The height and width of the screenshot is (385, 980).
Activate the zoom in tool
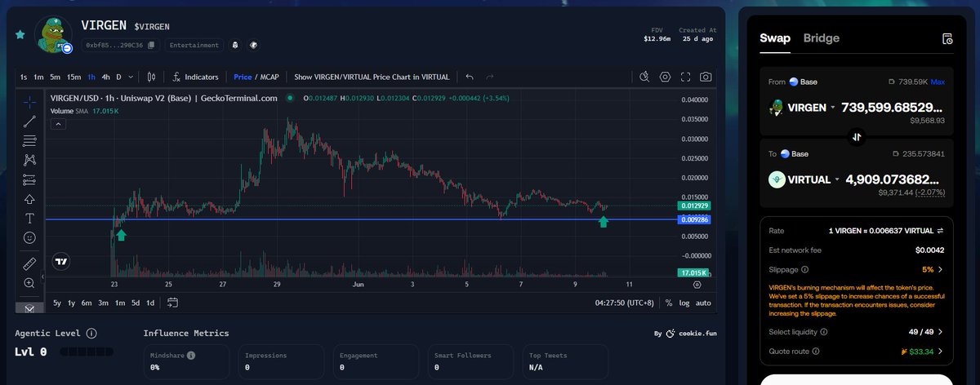[29, 283]
